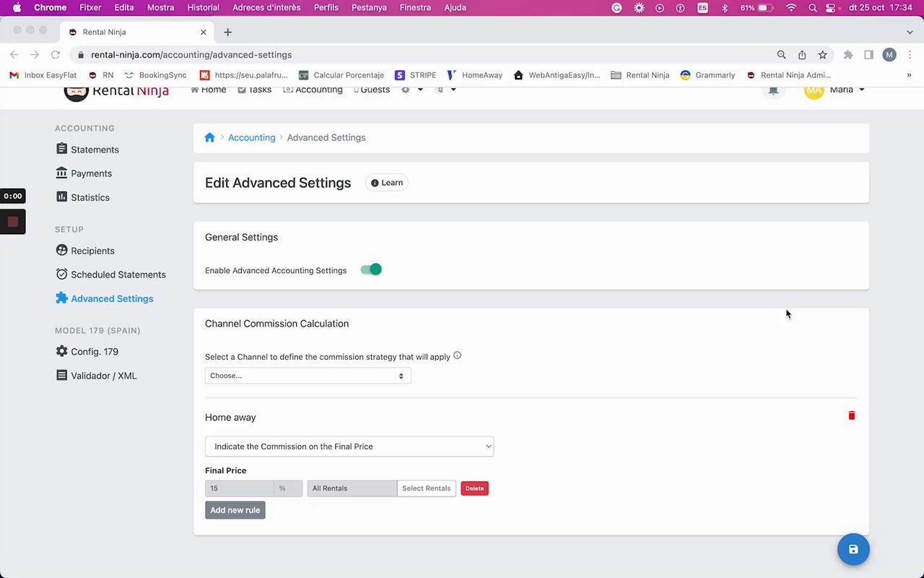Image resolution: width=924 pixels, height=578 pixels.
Task: Show info tooltip next to channel selection
Action: pos(457,355)
